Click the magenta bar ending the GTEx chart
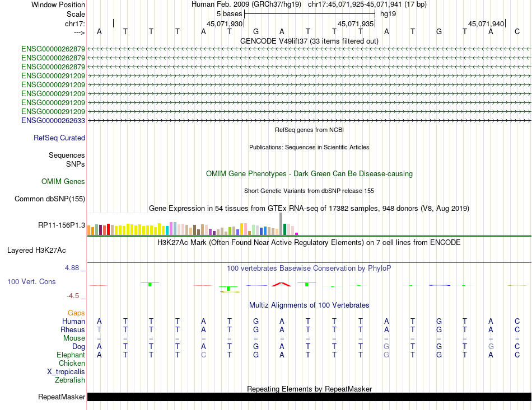Viewport: 532px width, 410px height. click(x=297, y=234)
